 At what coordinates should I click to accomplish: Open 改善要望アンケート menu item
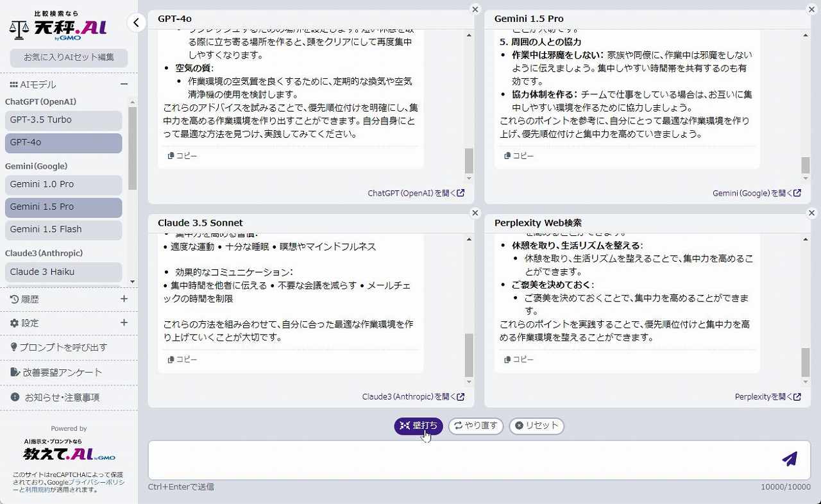click(x=63, y=373)
